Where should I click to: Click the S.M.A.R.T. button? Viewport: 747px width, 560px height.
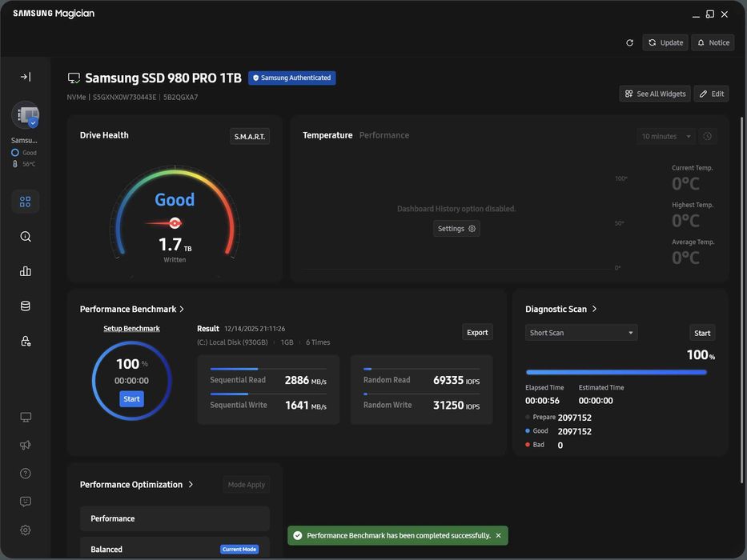click(250, 137)
